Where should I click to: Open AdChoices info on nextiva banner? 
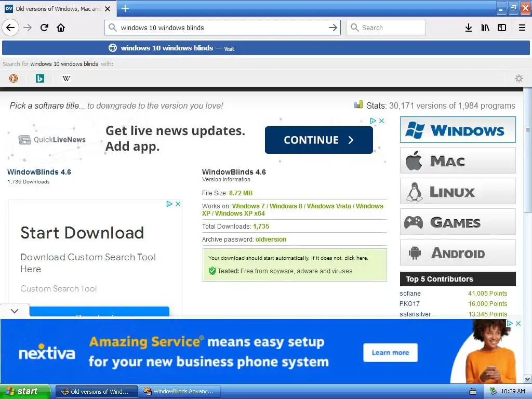click(510, 324)
